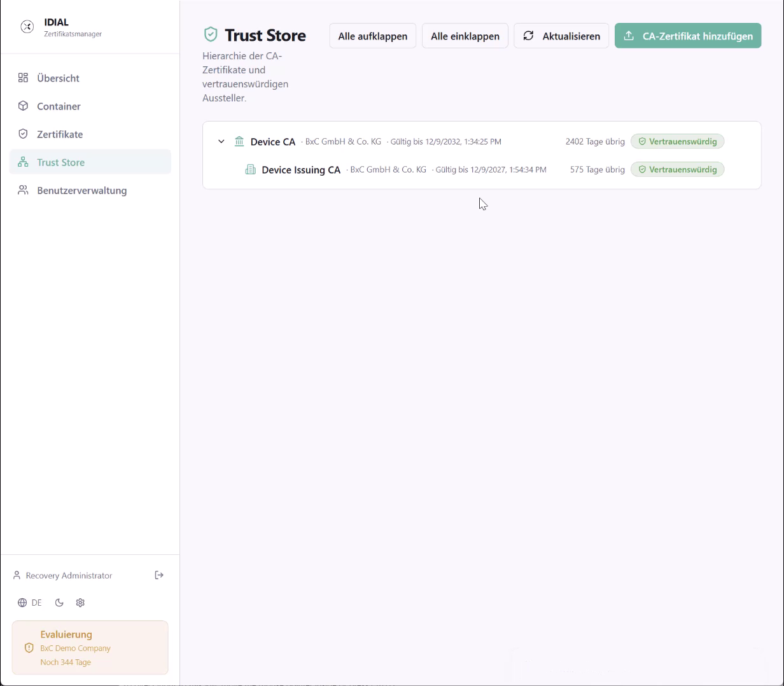Click the Evaluierung license notice card
Viewport: 784px width, 686px height.
click(90, 647)
